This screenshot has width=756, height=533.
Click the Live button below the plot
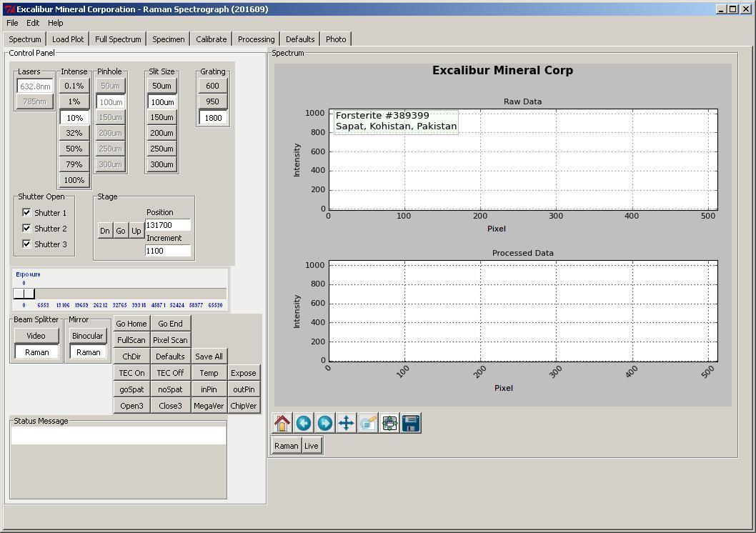312,445
